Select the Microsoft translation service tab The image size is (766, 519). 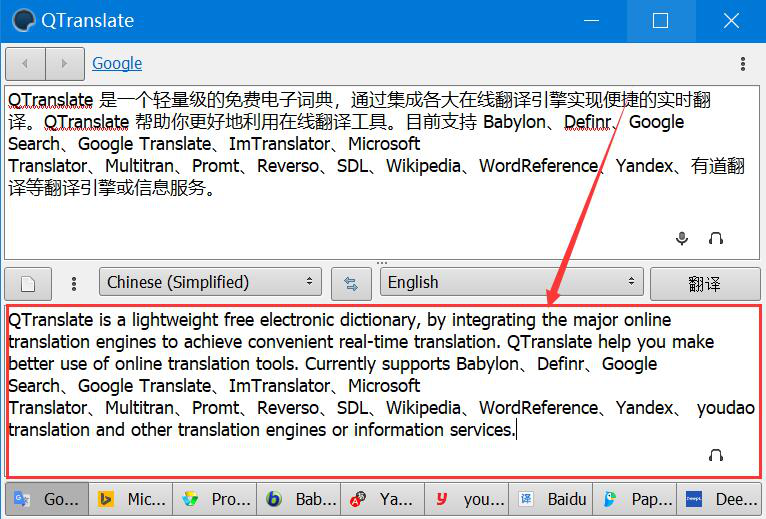(131, 499)
